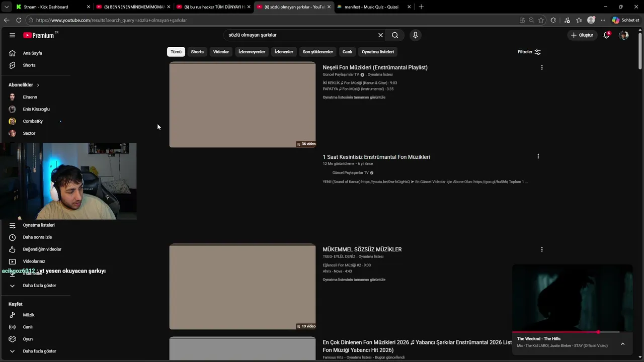Select the Canlı filter chip
The width and height of the screenshot is (644, 362).
click(x=347, y=52)
